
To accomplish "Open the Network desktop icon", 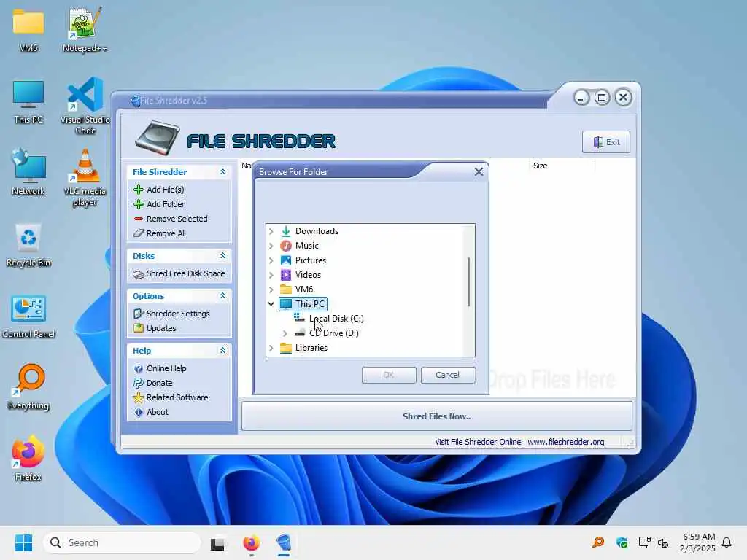I will pos(28,173).
